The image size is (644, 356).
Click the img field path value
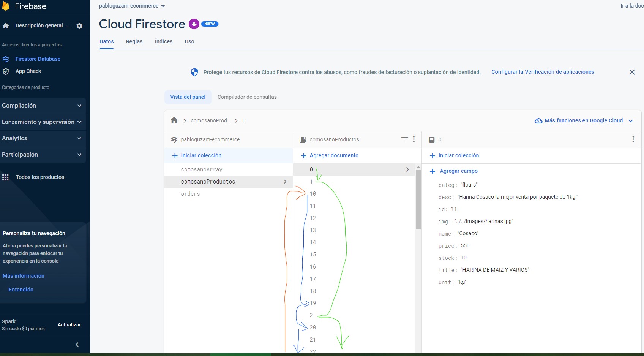click(484, 221)
